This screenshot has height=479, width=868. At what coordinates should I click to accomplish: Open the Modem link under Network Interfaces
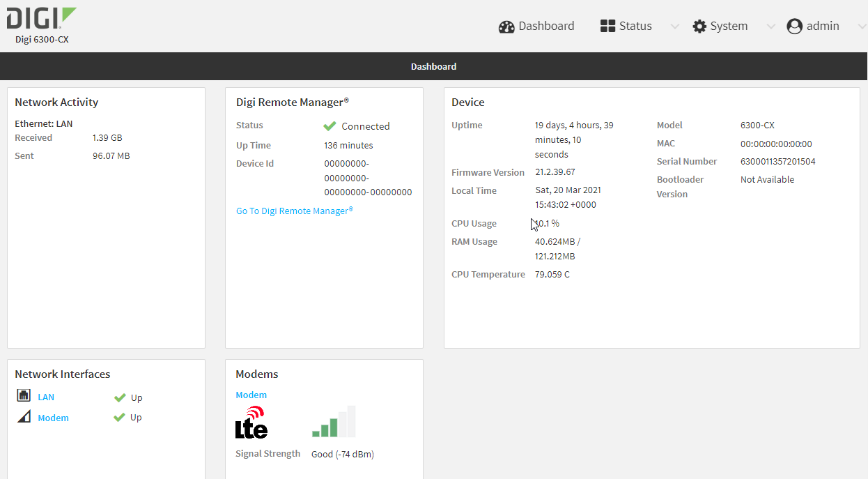[x=53, y=418]
